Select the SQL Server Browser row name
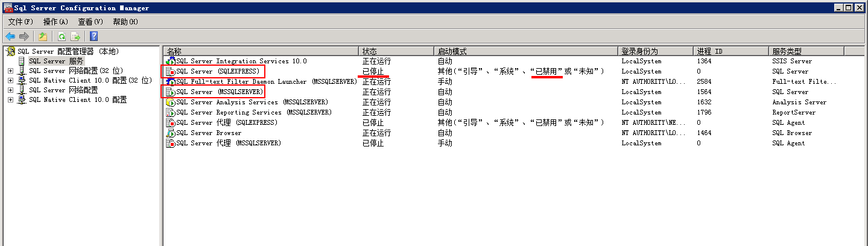This screenshot has width=868, height=246. [209, 133]
